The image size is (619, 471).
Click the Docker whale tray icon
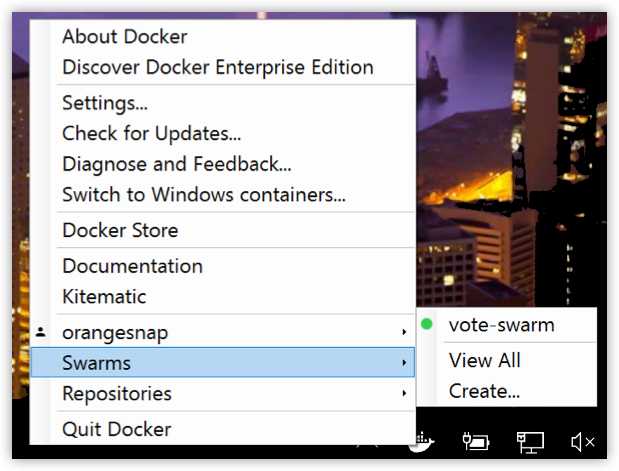[x=423, y=442]
